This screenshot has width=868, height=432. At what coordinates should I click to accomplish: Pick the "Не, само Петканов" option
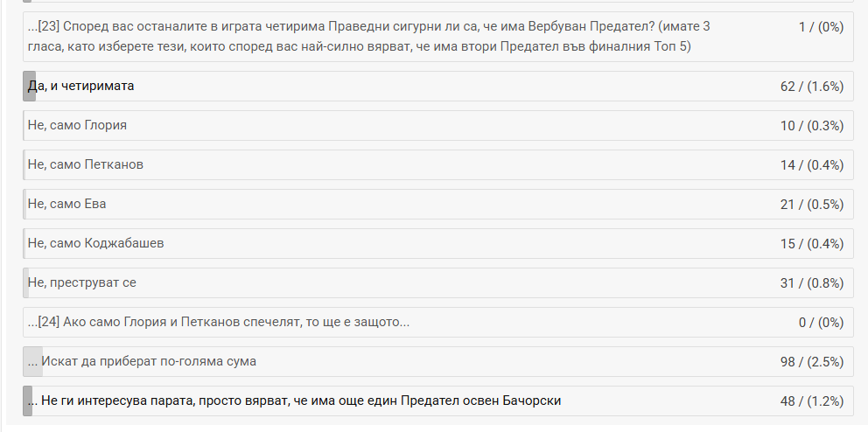point(86,164)
